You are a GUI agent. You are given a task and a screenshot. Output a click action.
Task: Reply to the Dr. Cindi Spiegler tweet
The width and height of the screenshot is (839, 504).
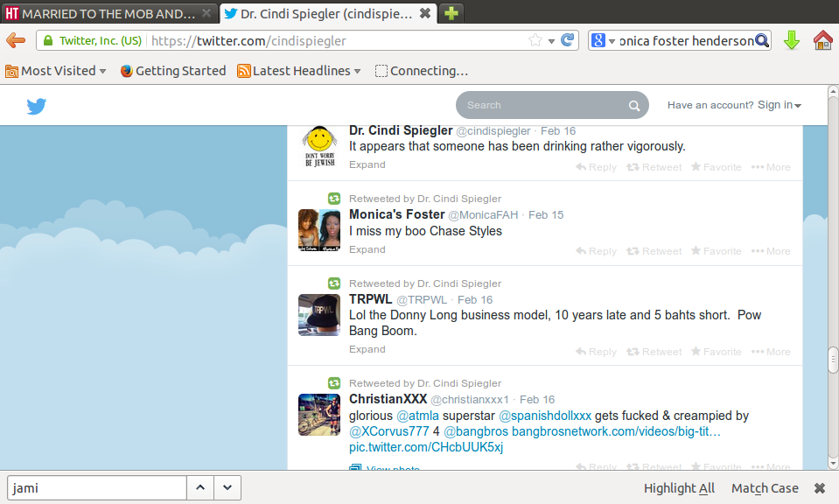pyautogui.click(x=596, y=167)
